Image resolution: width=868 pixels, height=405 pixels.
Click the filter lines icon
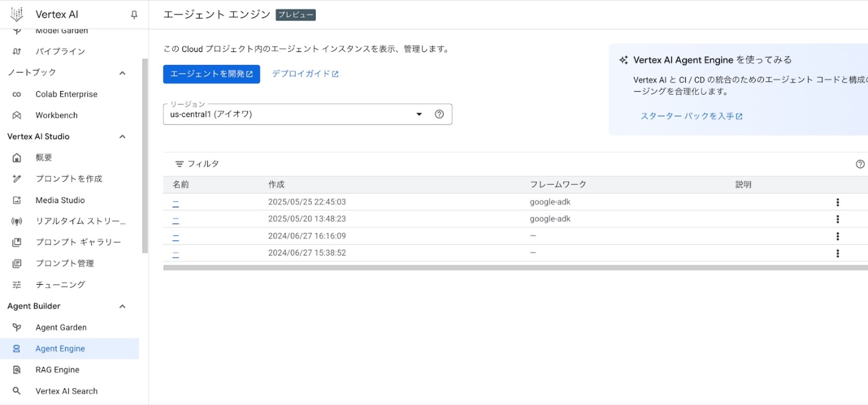coord(179,164)
